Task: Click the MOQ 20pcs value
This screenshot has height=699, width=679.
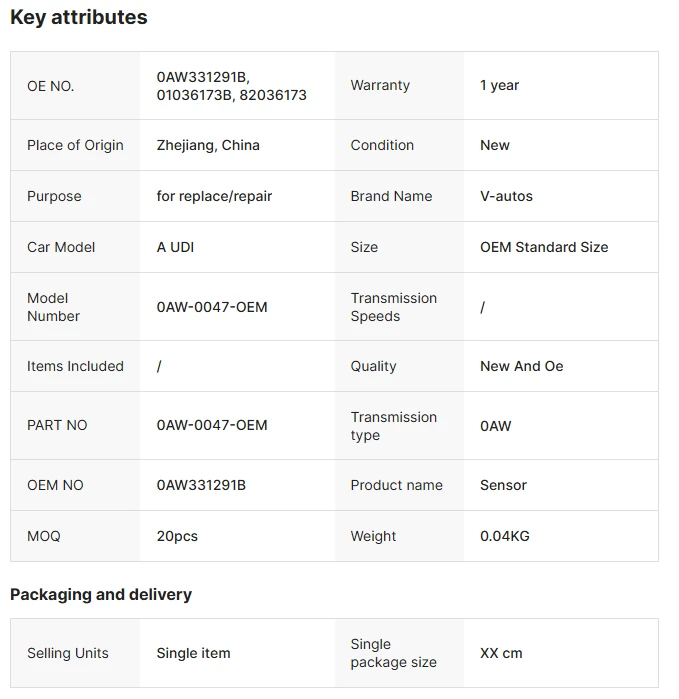Action: pyautogui.click(x=177, y=536)
